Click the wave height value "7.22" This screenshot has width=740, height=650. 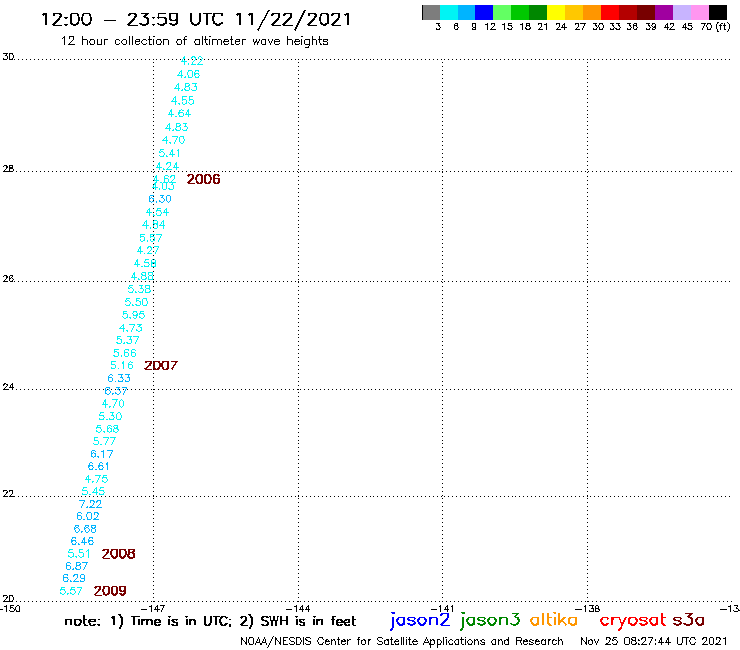(x=91, y=504)
